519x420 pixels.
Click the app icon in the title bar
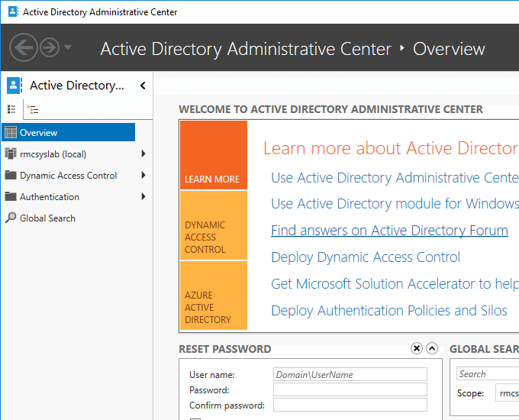13,11
